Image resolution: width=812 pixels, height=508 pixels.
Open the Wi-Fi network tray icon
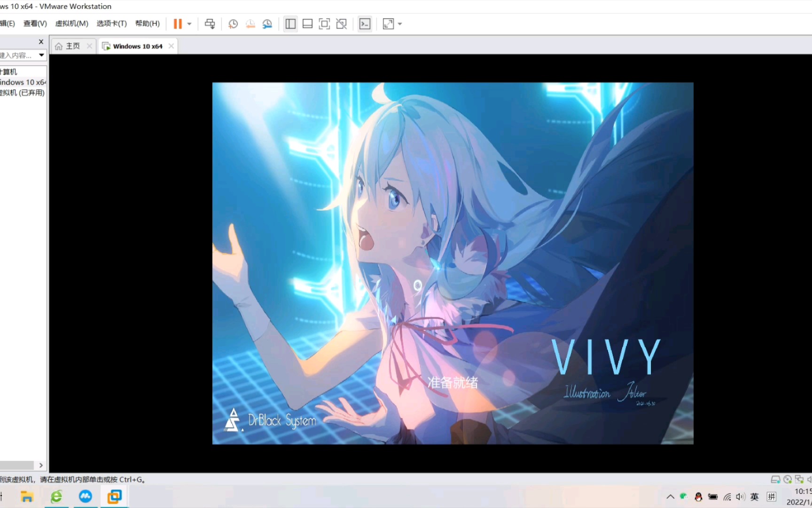tap(727, 497)
